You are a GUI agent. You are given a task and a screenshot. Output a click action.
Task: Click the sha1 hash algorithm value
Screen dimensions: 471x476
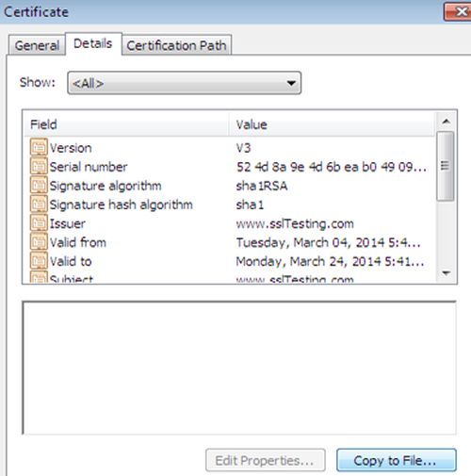250,205
